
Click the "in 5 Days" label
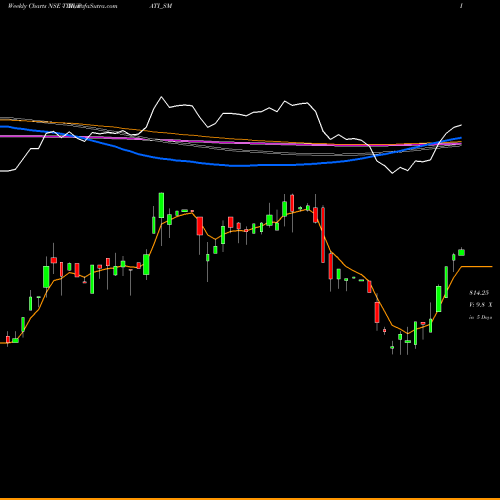pyautogui.click(x=480, y=317)
